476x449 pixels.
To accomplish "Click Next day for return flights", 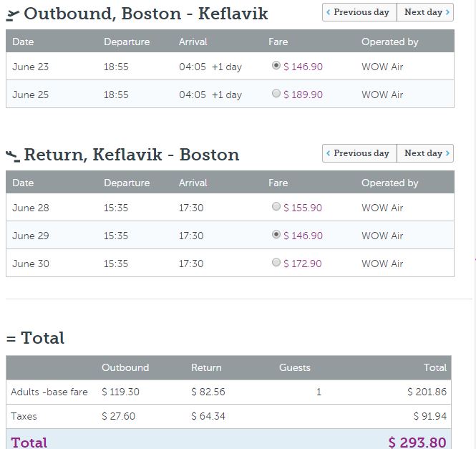I will (426, 153).
